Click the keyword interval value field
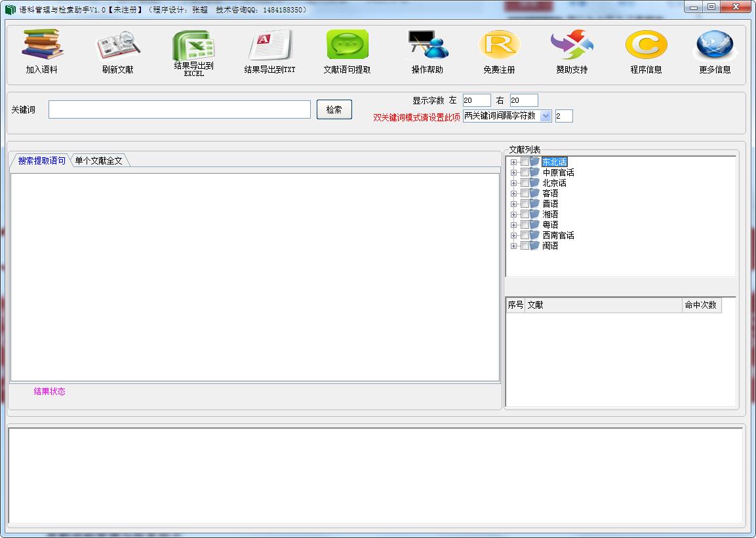Screen dimensions: 756x538 coord(564,116)
